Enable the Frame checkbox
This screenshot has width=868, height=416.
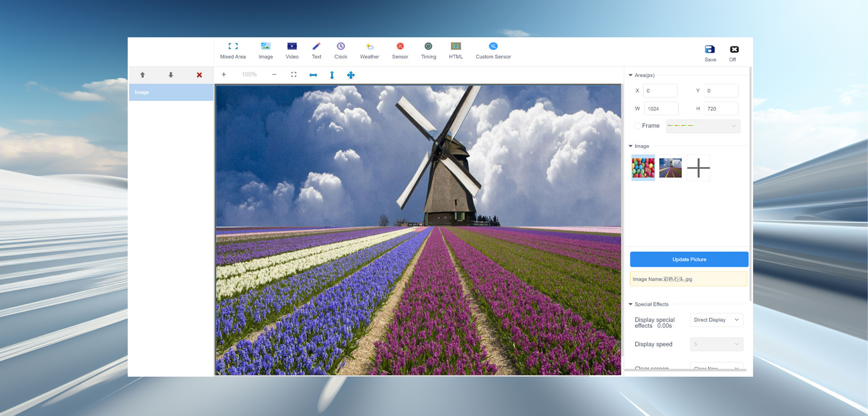click(637, 126)
